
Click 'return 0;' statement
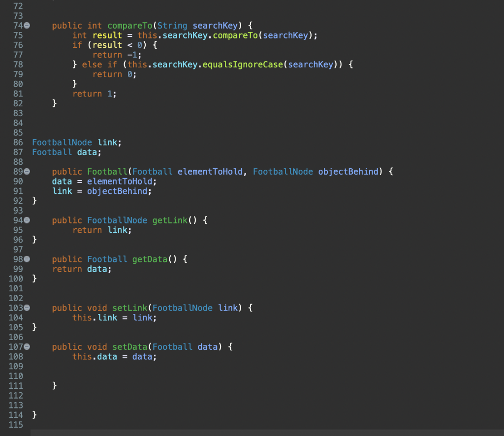[114, 74]
